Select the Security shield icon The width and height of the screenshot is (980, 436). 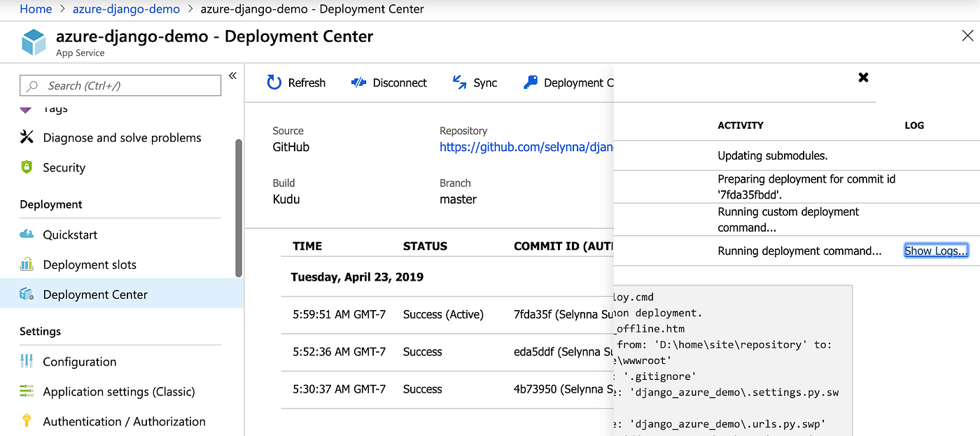click(x=27, y=167)
